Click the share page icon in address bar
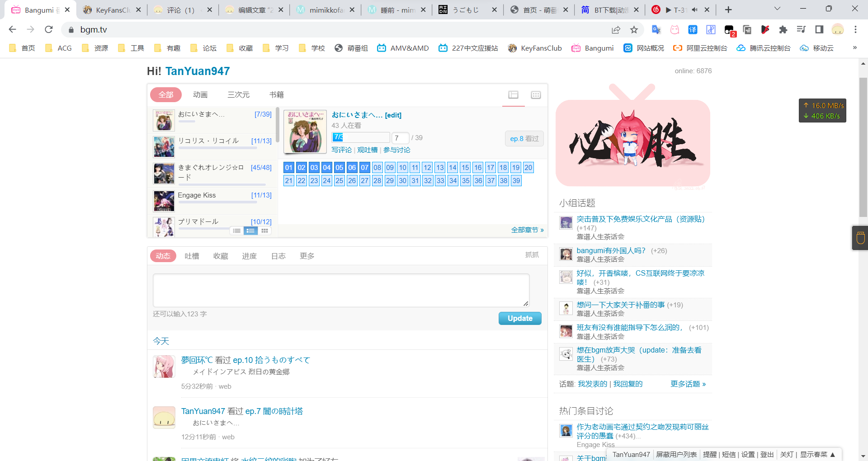The height and width of the screenshot is (461, 868). [616, 29]
